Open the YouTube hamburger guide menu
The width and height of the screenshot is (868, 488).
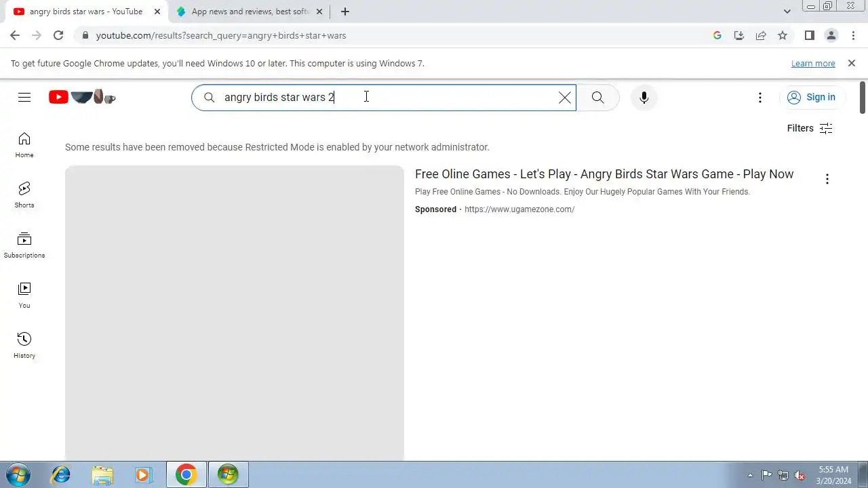(x=24, y=97)
